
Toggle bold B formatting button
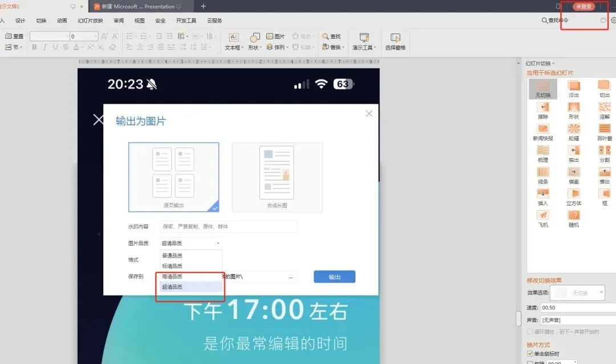coord(35,47)
